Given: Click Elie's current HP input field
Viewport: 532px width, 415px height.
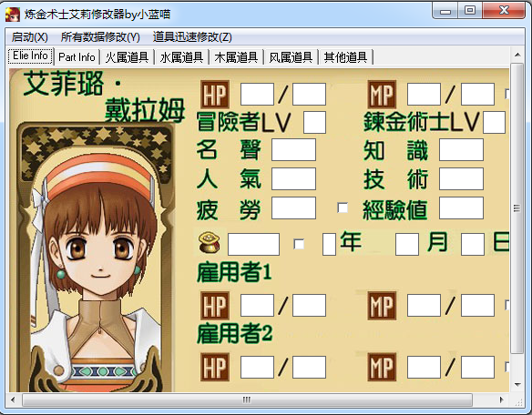Looking at the screenshot, I should pyautogui.click(x=257, y=95).
